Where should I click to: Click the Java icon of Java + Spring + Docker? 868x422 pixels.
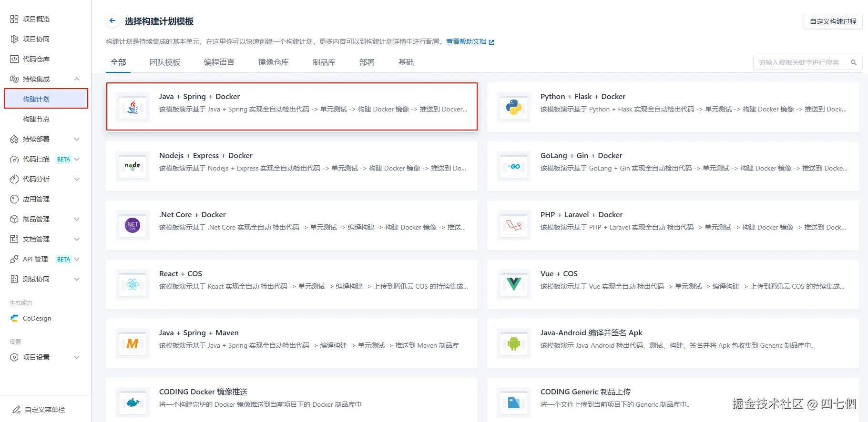pos(133,107)
